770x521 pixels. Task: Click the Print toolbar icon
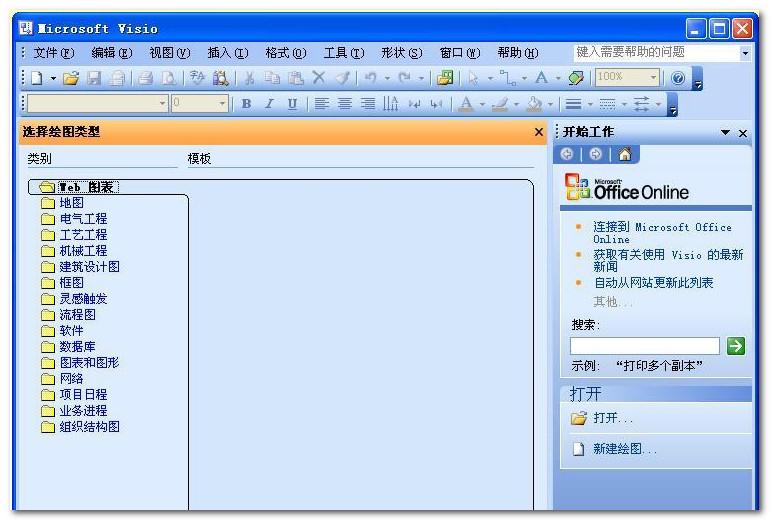pos(145,78)
